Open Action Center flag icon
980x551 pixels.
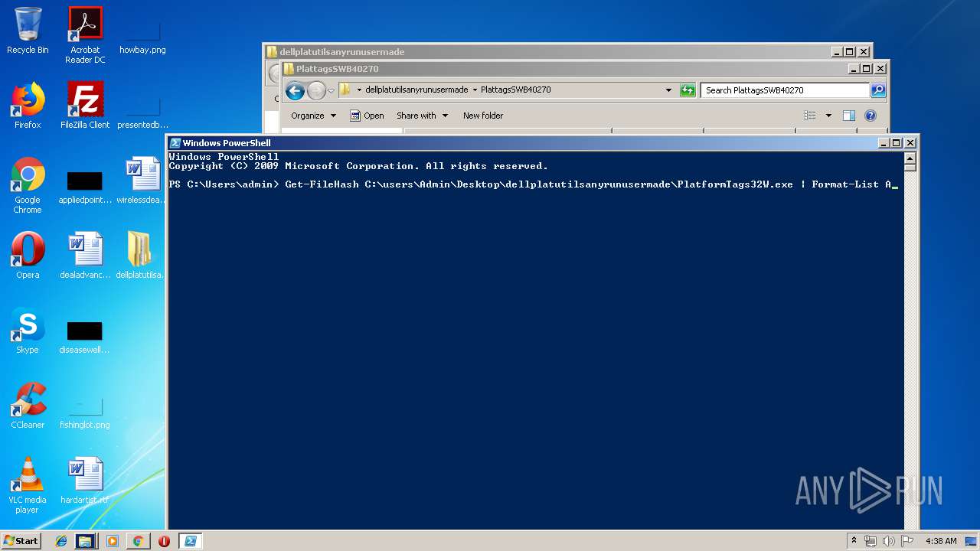click(x=907, y=541)
